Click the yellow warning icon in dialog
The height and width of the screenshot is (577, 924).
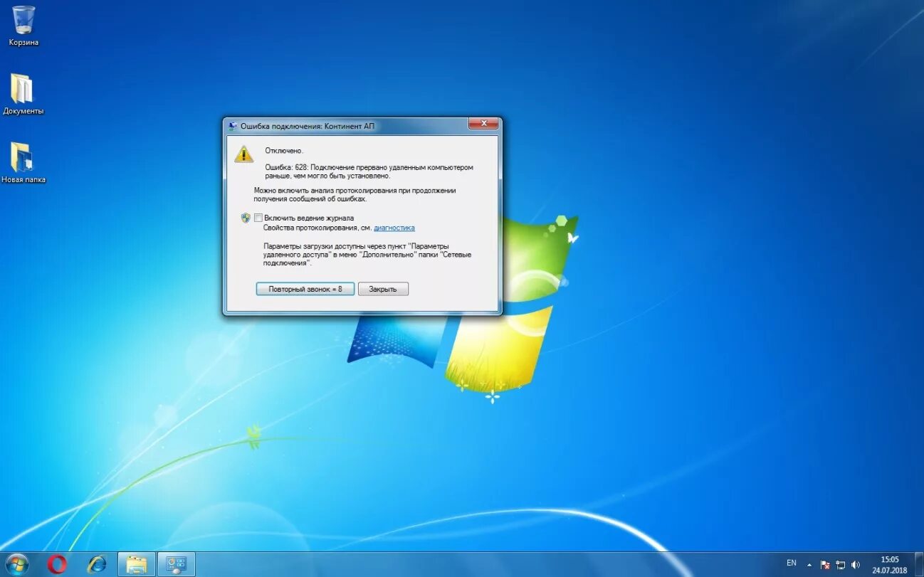click(244, 153)
